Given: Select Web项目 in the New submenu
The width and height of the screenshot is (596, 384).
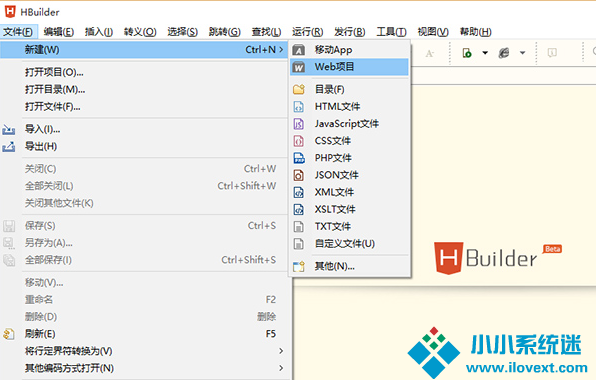Looking at the screenshot, I should [x=350, y=67].
